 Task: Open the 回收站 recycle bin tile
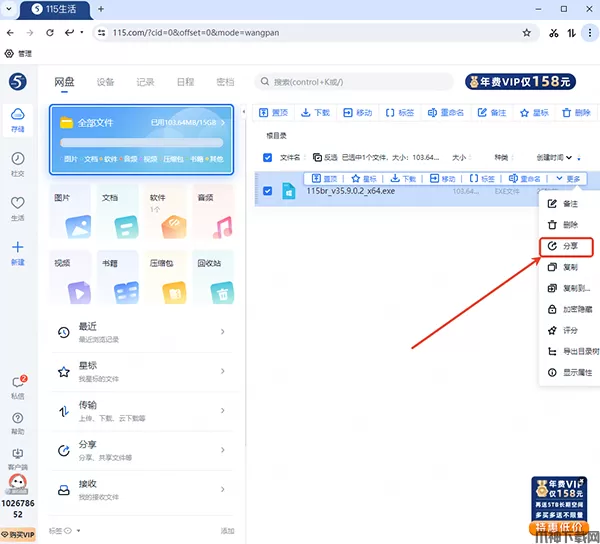coord(211,278)
